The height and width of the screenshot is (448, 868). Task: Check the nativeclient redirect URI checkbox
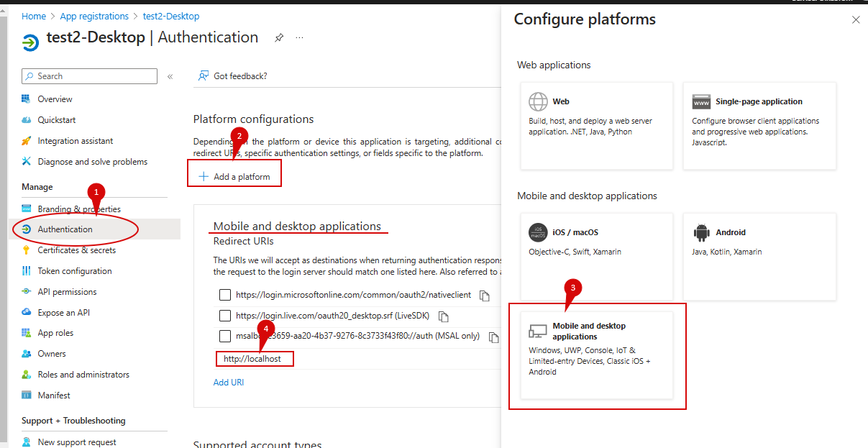(x=225, y=295)
